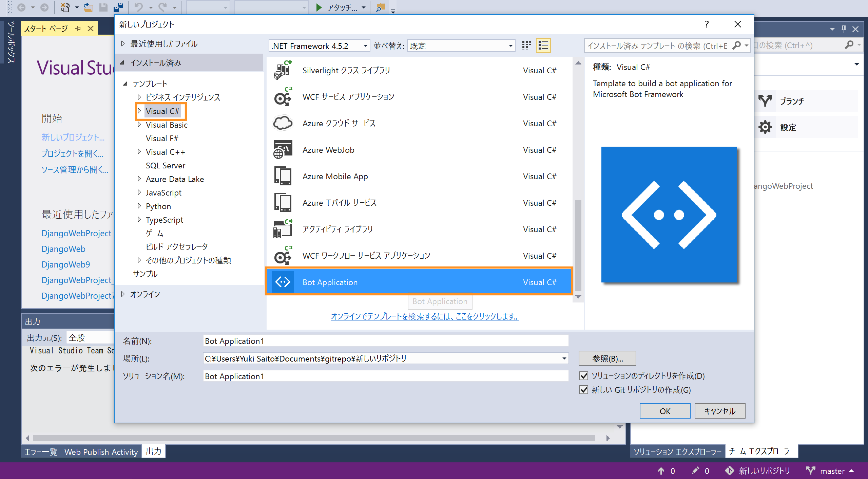Image resolution: width=868 pixels, height=479 pixels.
Task: Open the sort order dropdown
Action: tap(510, 46)
